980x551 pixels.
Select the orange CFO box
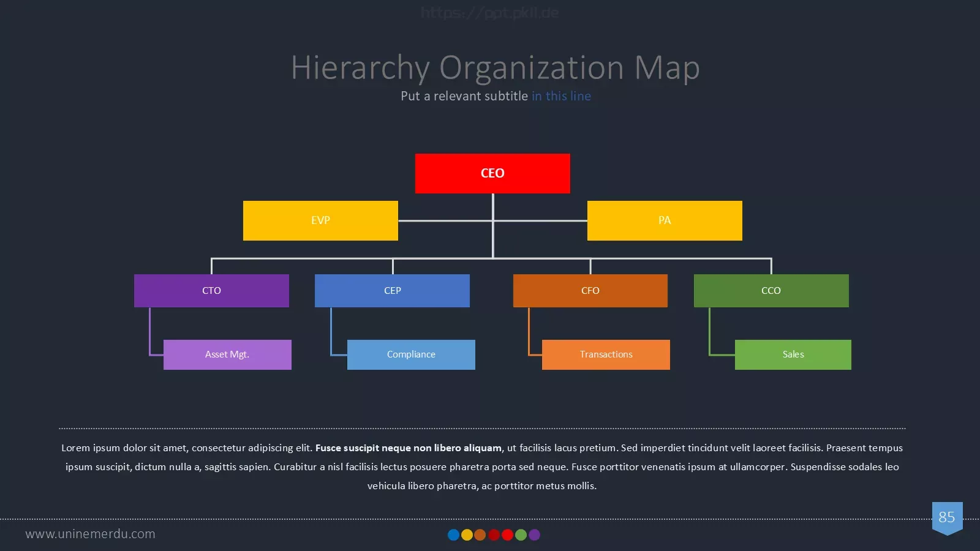[x=590, y=291]
